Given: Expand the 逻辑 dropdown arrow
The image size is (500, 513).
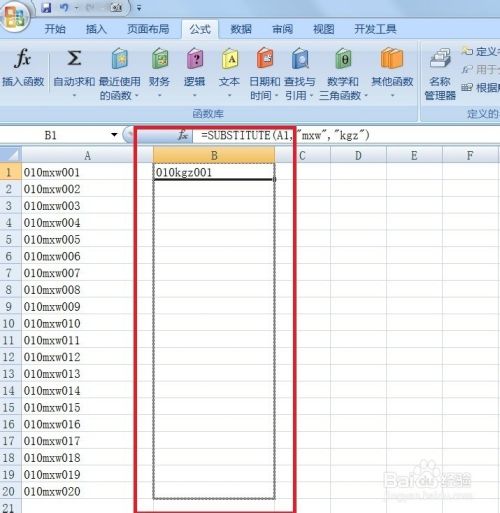Looking at the screenshot, I should [195, 96].
